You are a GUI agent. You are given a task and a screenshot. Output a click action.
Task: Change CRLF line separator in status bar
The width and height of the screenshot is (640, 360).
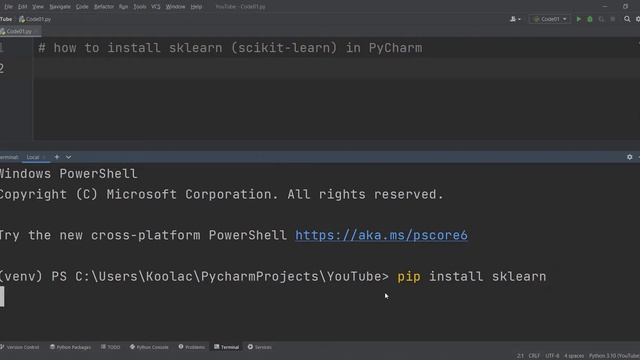pos(534,356)
